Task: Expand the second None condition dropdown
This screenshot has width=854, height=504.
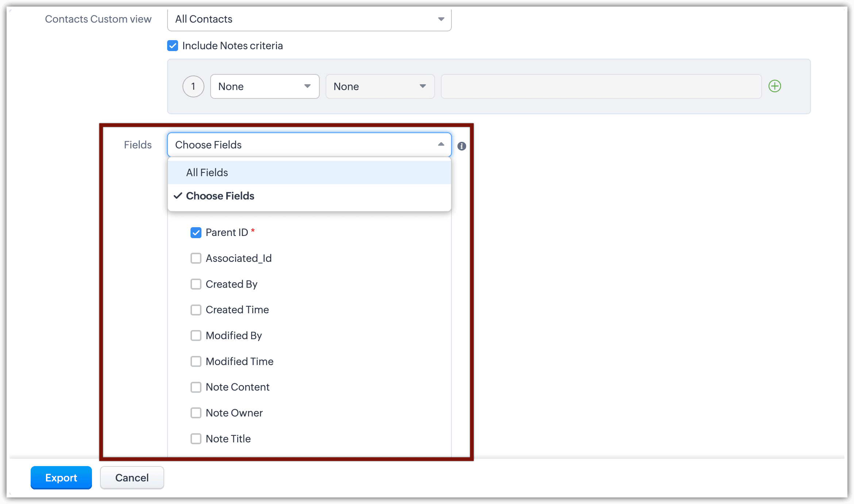Action: pos(380,86)
